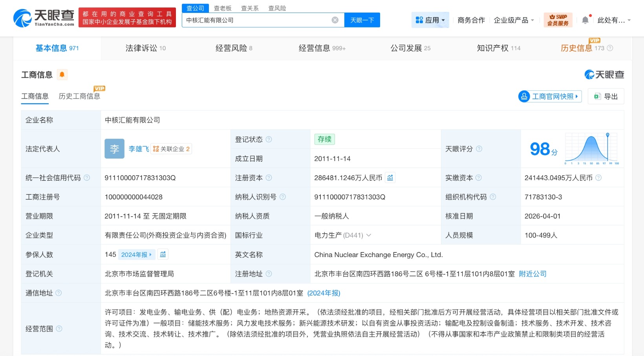Click the help icon next to 经营范围
Image resolution: width=644 pixels, height=356 pixels.
(x=59, y=329)
